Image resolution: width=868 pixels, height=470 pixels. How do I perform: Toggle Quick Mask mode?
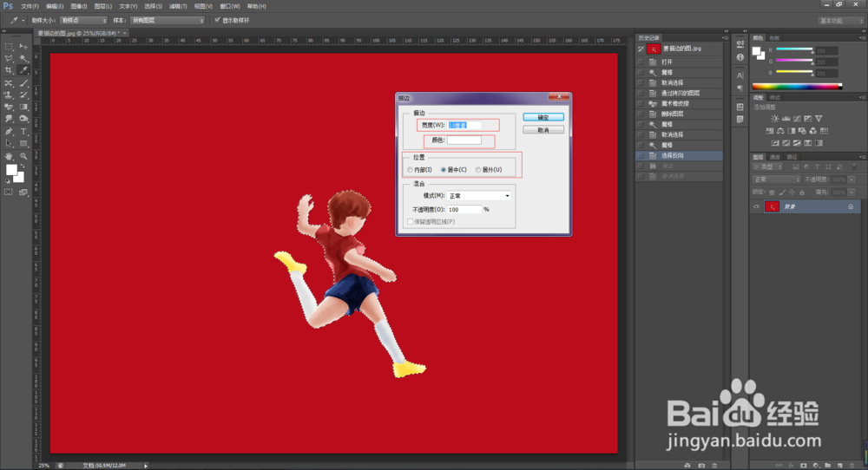coord(9,192)
